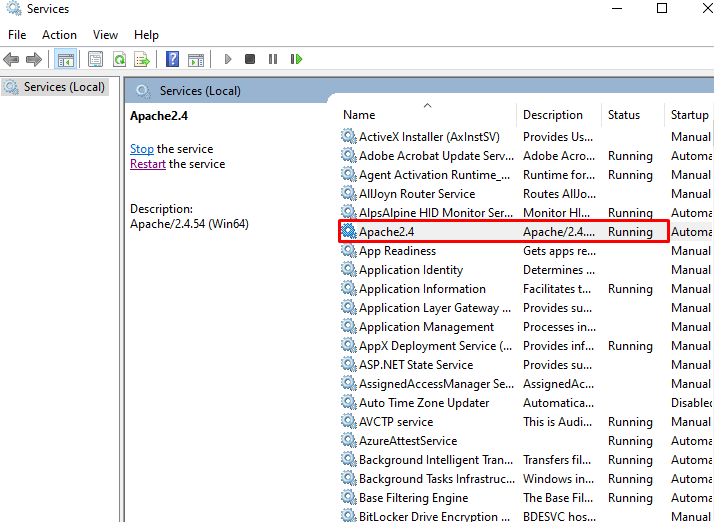714x522 pixels.
Task: Open the Help menu
Action: 146,35
